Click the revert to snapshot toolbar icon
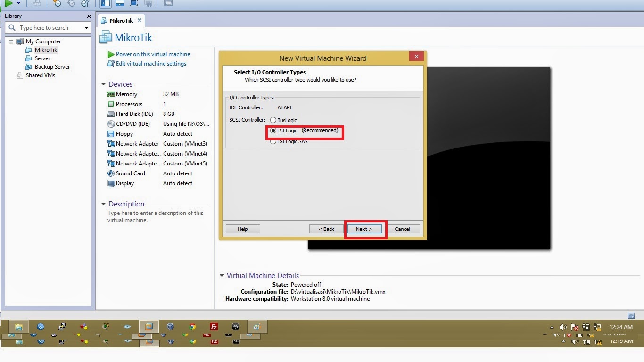The height and width of the screenshot is (362, 644). [71, 3]
